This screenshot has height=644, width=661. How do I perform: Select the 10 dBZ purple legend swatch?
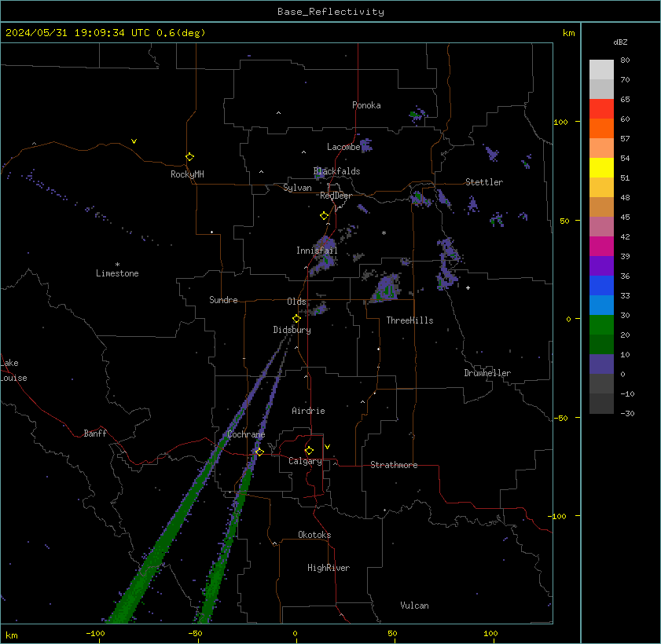point(601,364)
